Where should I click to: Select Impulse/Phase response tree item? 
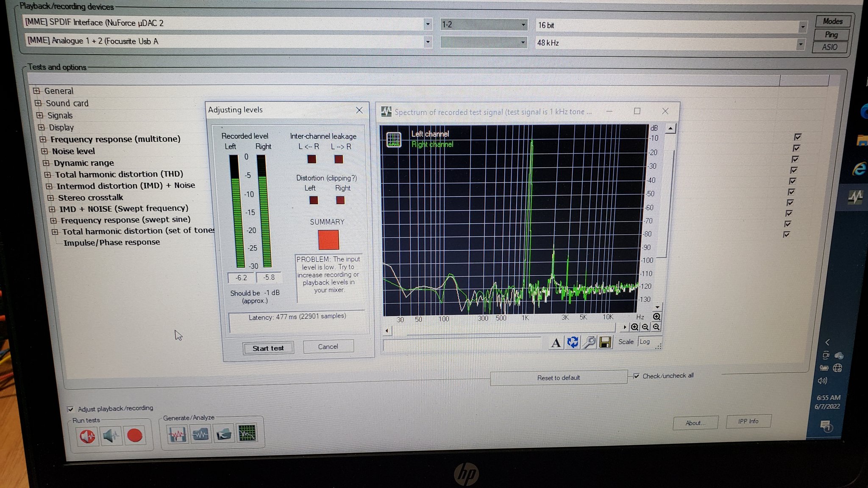[x=111, y=242]
